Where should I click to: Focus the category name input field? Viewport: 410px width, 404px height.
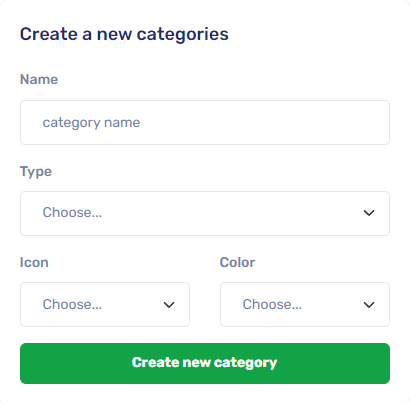[x=205, y=122]
